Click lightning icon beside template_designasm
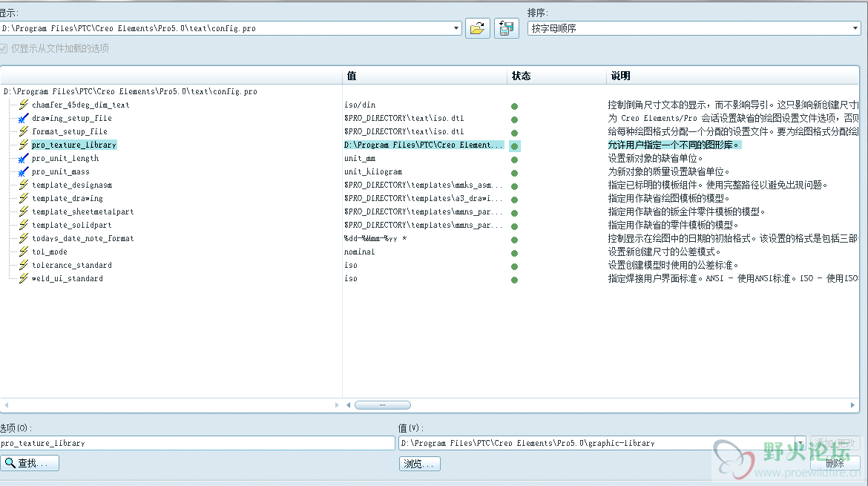 click(23, 185)
